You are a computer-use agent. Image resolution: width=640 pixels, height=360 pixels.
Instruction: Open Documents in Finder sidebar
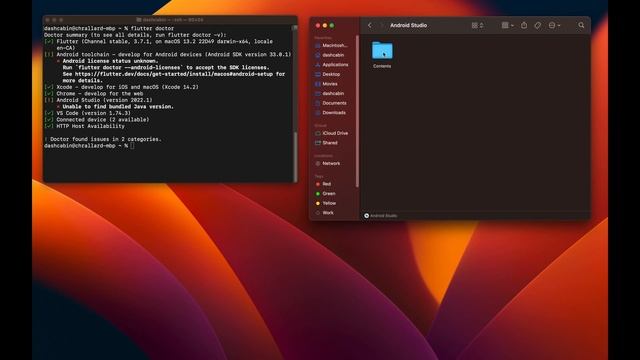click(x=331, y=103)
